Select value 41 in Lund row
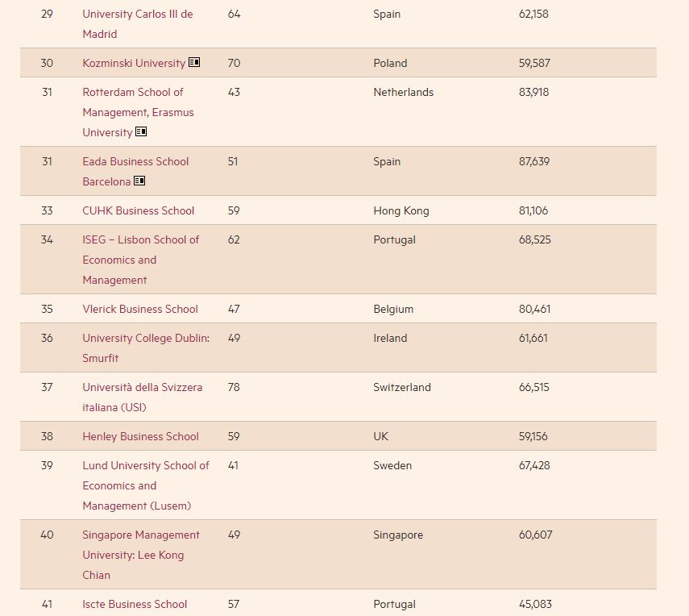This screenshot has width=689, height=616. tap(234, 465)
